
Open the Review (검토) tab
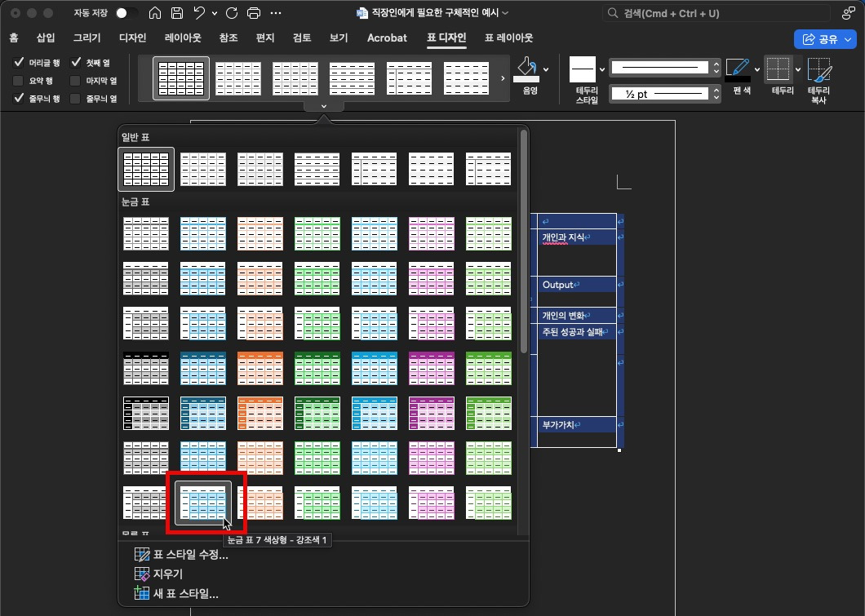[302, 38]
